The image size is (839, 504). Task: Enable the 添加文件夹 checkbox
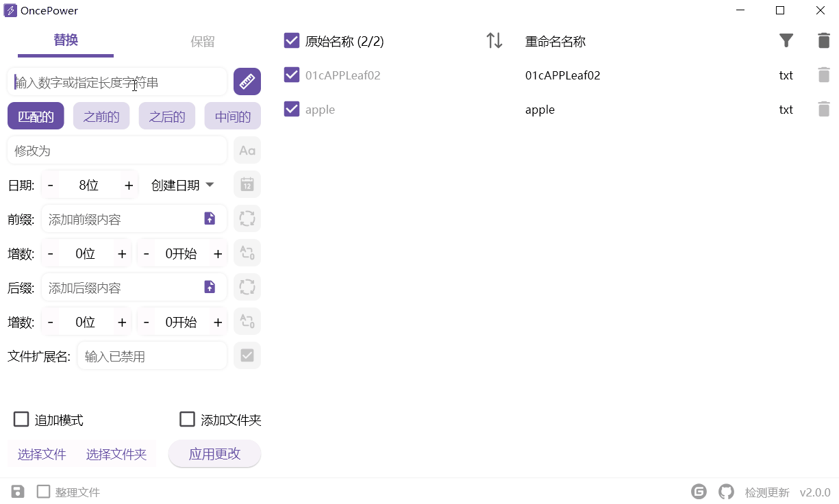187,418
